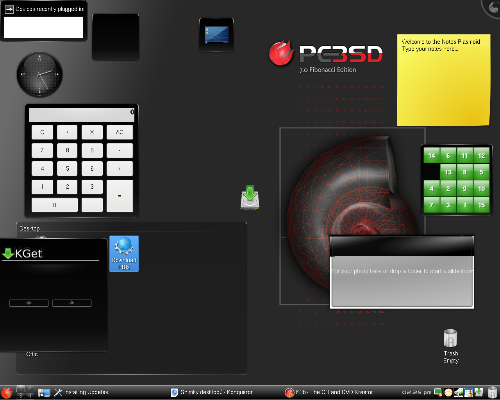The image size is (500, 400).
Task: Move puzzle tile 10
Action: tap(481, 188)
